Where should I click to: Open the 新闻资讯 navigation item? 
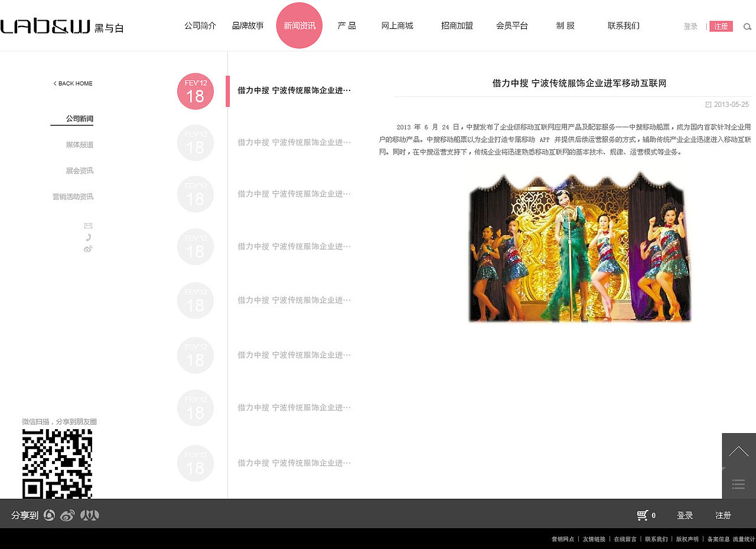pos(299,26)
